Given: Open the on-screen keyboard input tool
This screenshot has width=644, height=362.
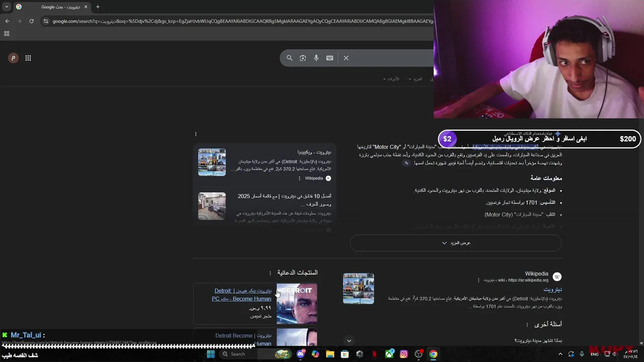Looking at the screenshot, I should 330,58.
